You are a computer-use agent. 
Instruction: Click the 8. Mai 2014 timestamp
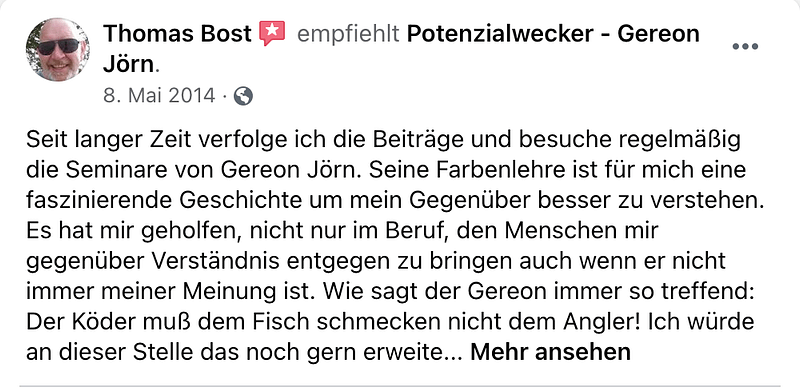pyautogui.click(x=159, y=96)
